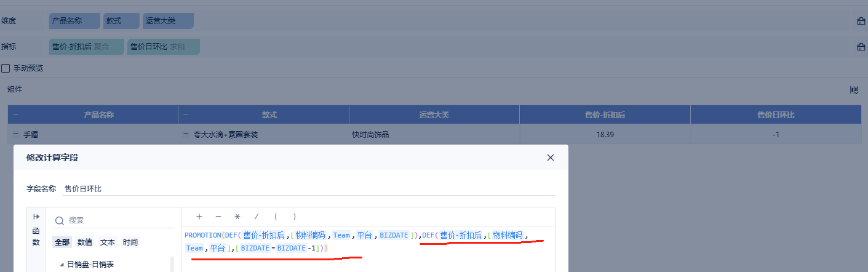Image resolution: width=868 pixels, height=272 pixels.
Task: Collapse the 手镯 row
Action: click(x=15, y=134)
